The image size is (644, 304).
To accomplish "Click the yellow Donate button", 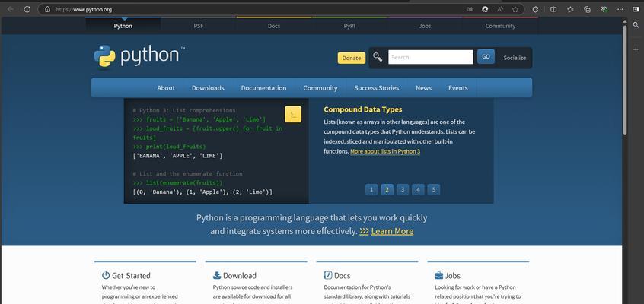I will (x=352, y=58).
